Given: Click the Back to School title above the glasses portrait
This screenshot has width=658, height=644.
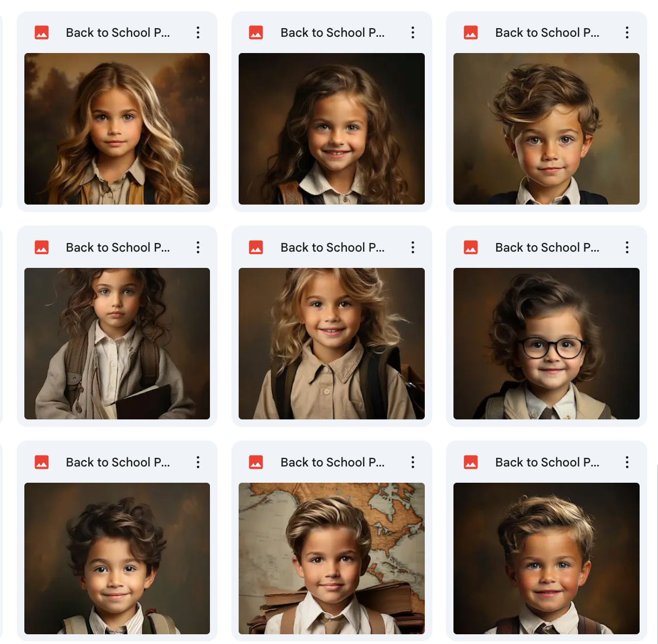Looking at the screenshot, I should 547,247.
